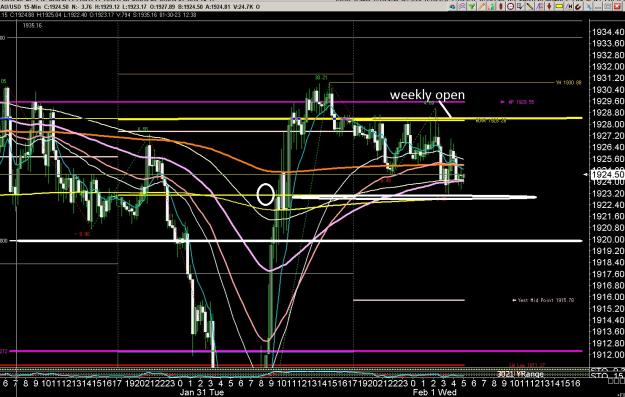Viewport: 625px width, 397px height.
Task: Click the STO indicator label at right
Action: point(607,376)
